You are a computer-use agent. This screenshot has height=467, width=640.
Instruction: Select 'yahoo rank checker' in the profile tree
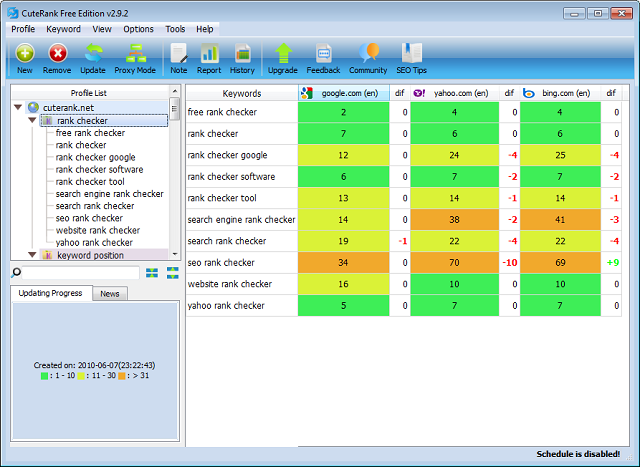coord(94,242)
